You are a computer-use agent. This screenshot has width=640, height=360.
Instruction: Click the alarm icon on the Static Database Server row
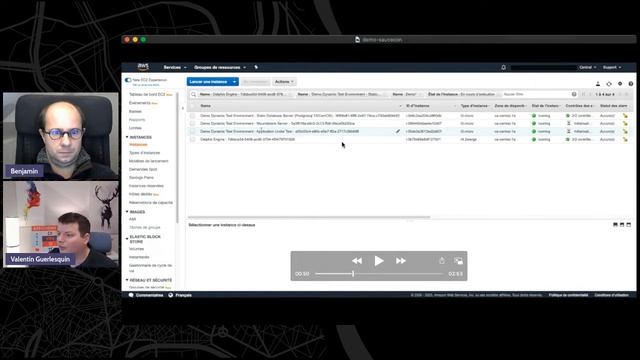click(624, 116)
